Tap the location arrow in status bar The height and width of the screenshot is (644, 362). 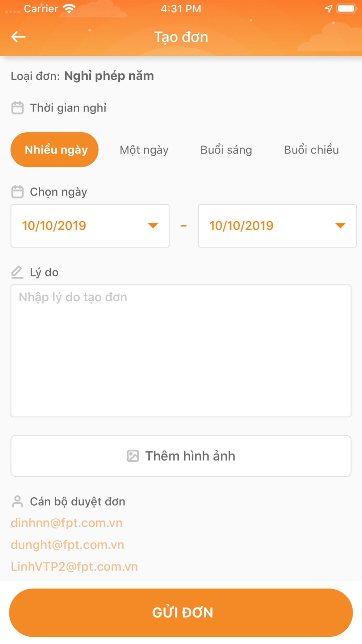[x=328, y=8]
